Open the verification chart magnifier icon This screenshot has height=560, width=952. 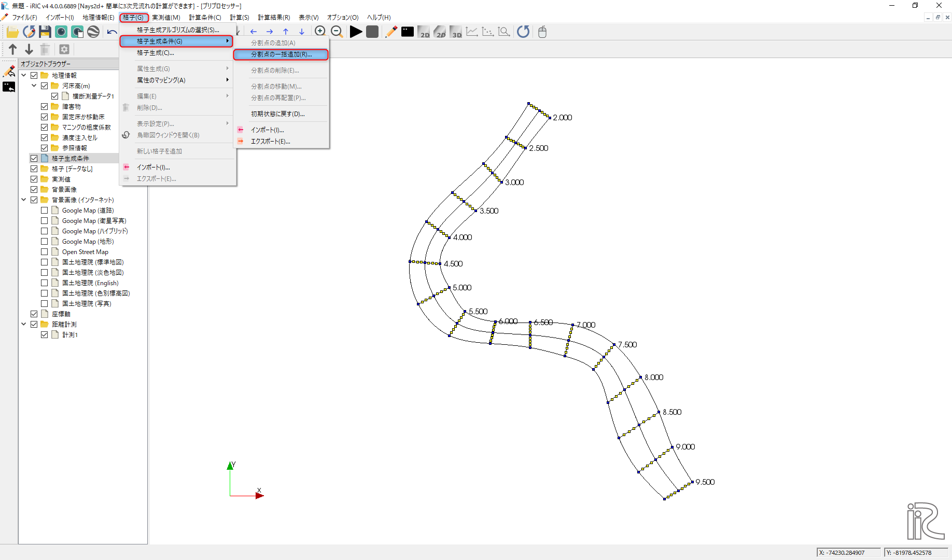pos(504,32)
